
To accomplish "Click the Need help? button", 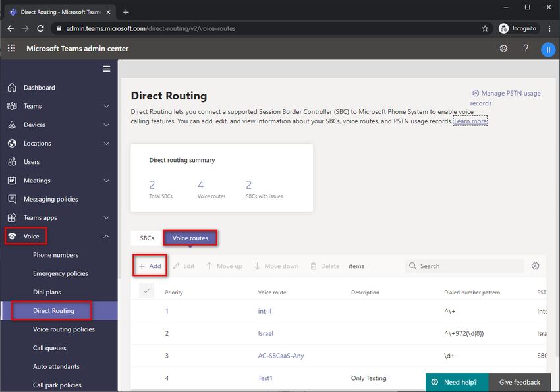I will pos(457,382).
